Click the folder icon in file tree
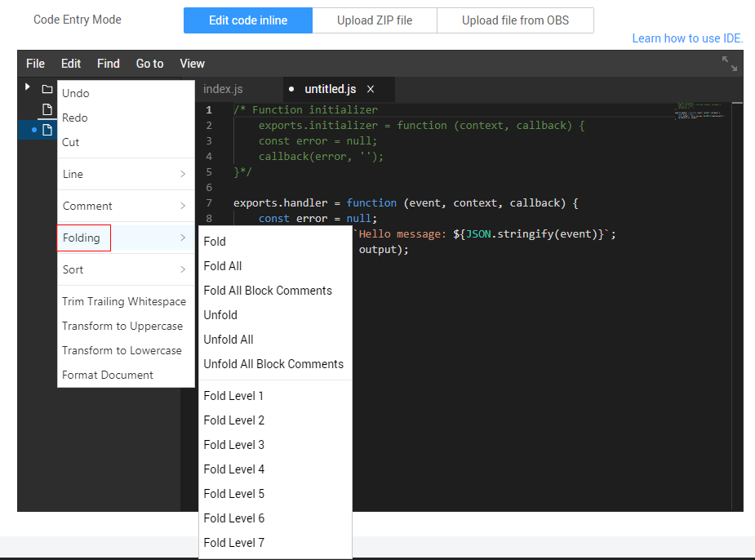 (47, 89)
